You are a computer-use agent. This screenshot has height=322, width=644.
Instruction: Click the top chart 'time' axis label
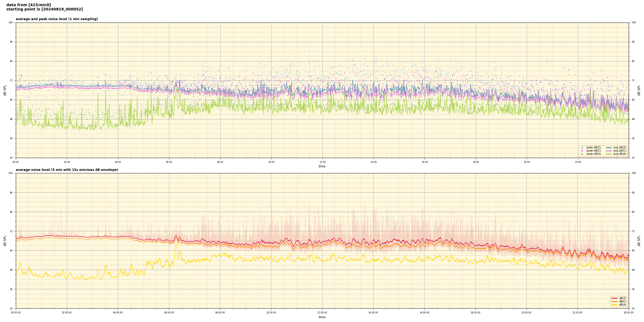pyautogui.click(x=322, y=166)
